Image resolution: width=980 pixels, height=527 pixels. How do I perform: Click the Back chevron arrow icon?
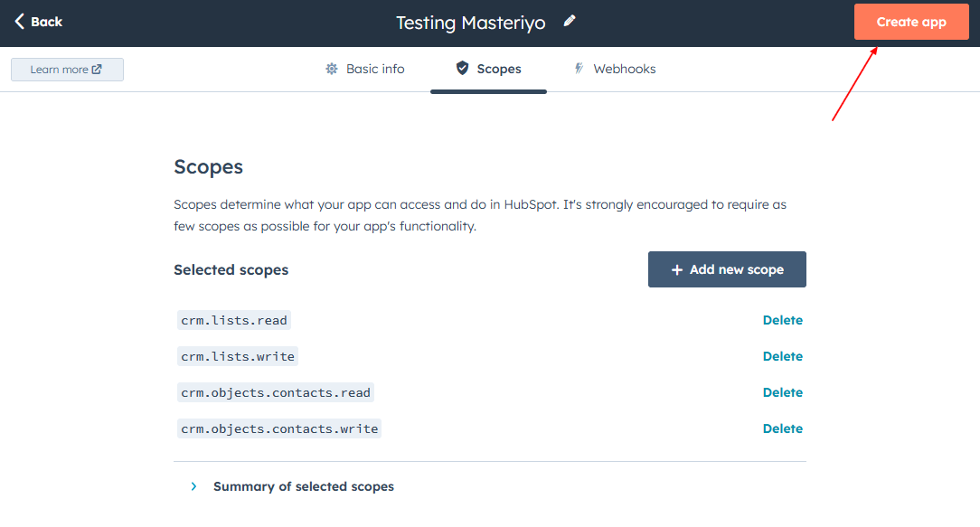(19, 22)
